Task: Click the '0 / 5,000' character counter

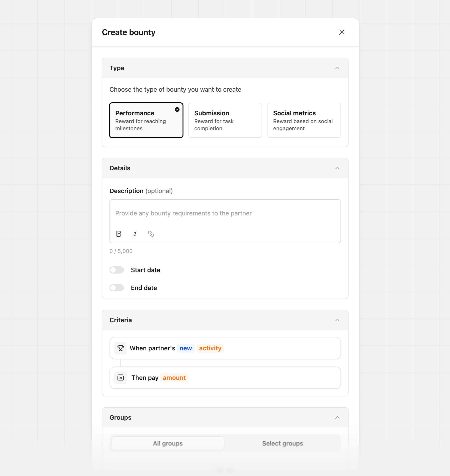Action: coord(121,251)
